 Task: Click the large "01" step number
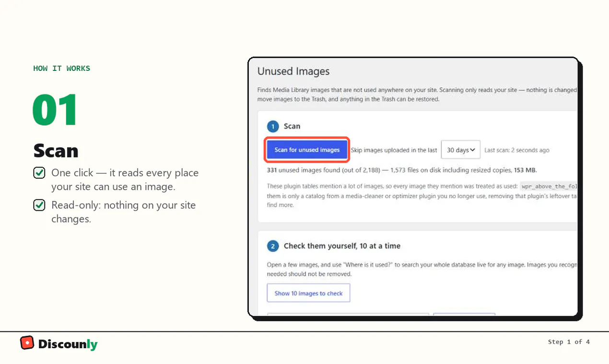(55, 110)
